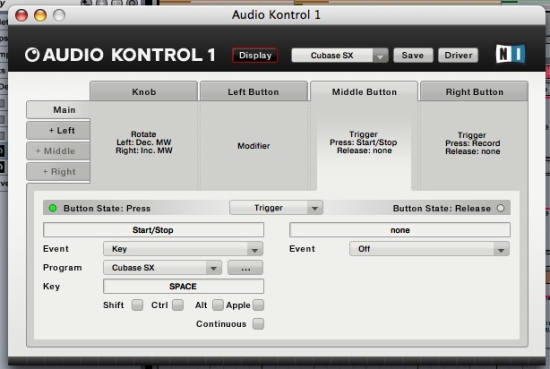Click the 'none' release name field
This screenshot has width=550, height=369.
pyautogui.click(x=400, y=230)
